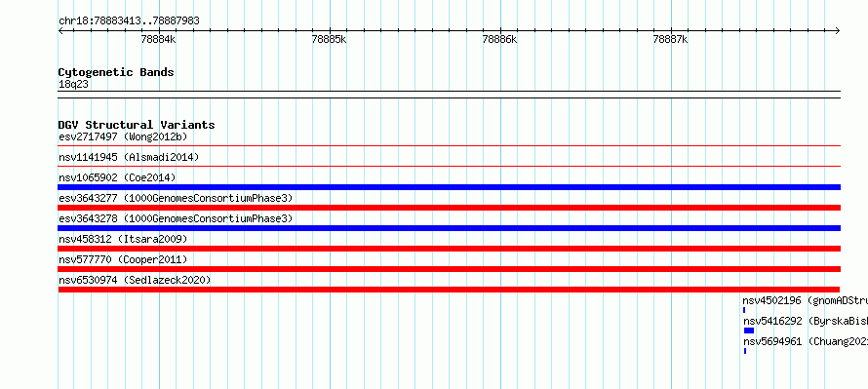Click the right arrowhead of the ruler
The width and height of the screenshot is (868, 389).
pos(838,31)
